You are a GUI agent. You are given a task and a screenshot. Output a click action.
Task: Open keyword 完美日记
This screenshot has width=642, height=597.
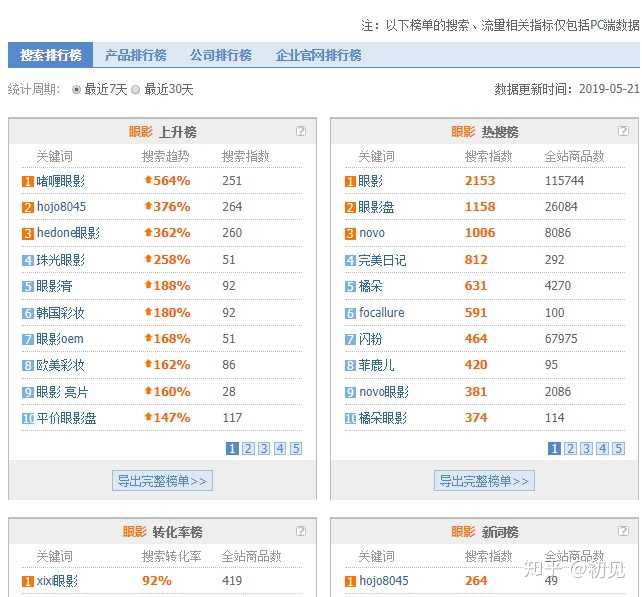pos(382,260)
